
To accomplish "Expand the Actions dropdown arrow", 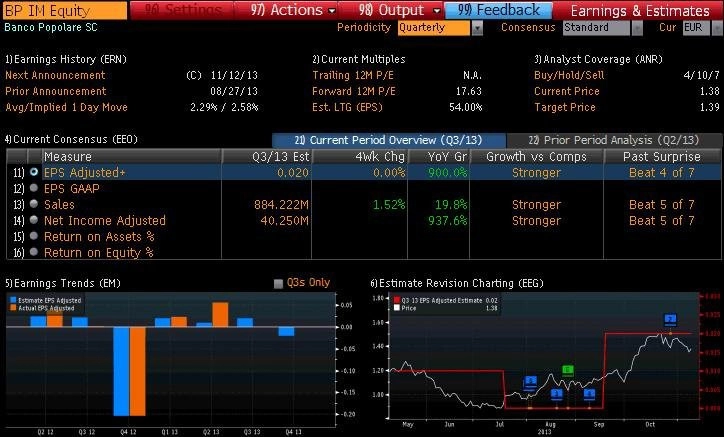I will 332,11.
